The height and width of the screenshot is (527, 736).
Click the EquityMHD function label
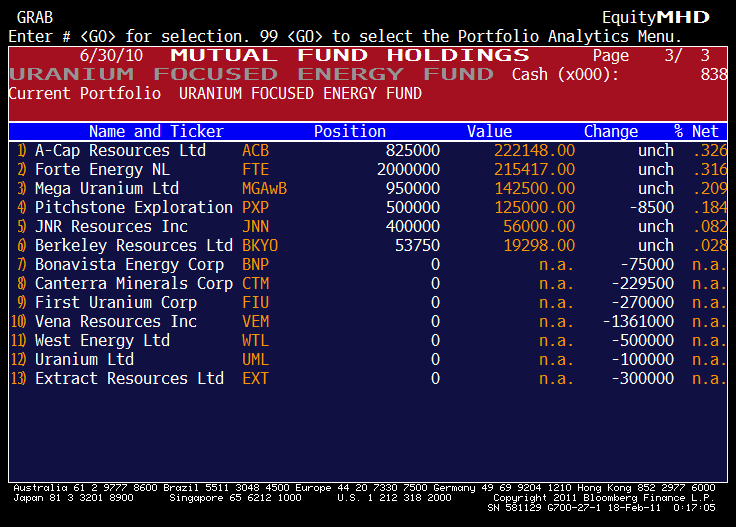tap(656, 17)
